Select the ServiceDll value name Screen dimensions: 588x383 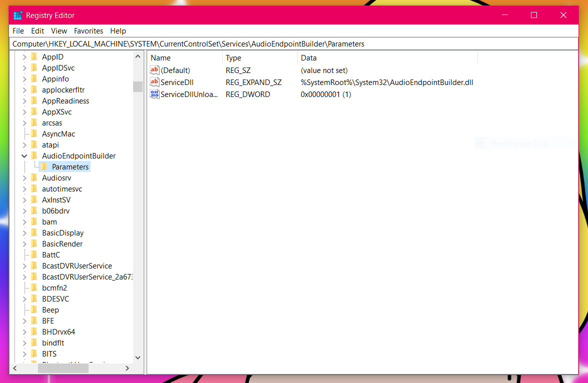coord(177,82)
